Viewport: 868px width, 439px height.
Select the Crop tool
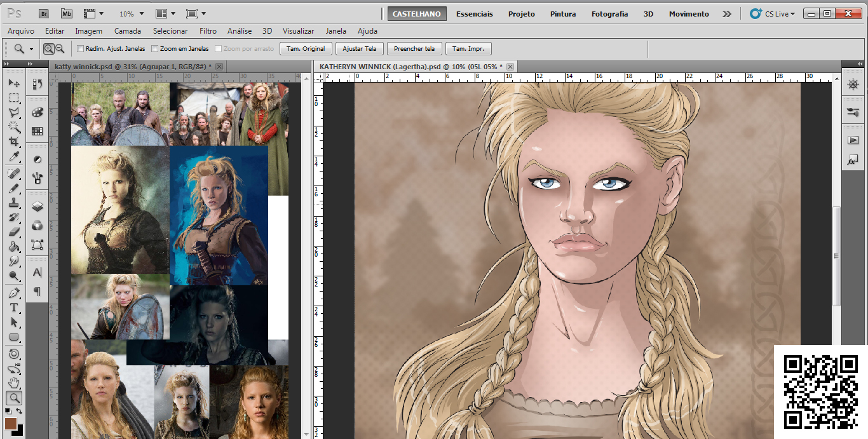pos(13,142)
